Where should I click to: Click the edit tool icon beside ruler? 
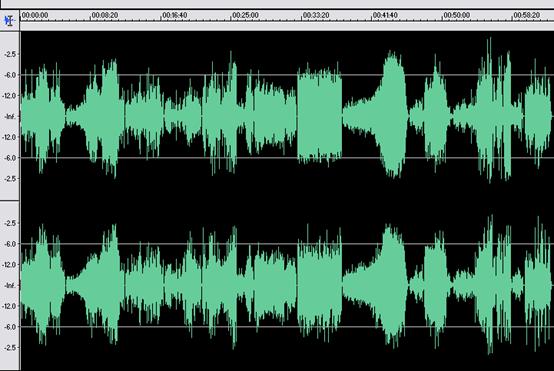tap(10, 20)
